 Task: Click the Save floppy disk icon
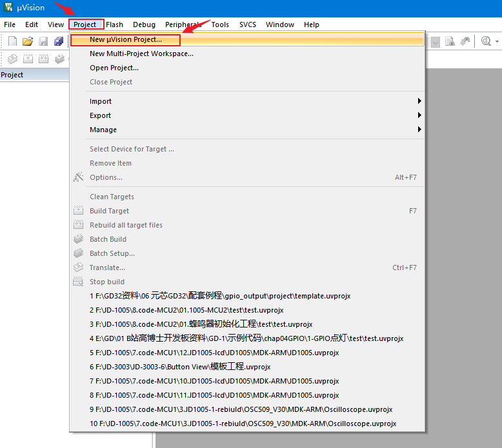tap(43, 41)
